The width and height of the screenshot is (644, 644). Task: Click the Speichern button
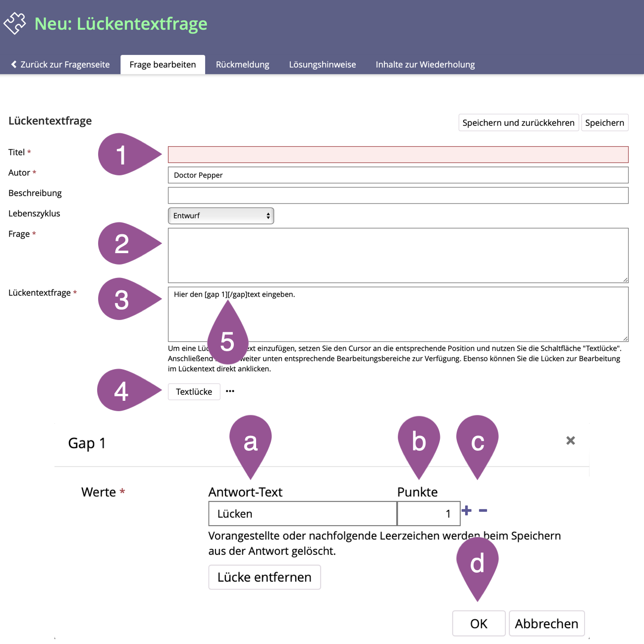604,123
